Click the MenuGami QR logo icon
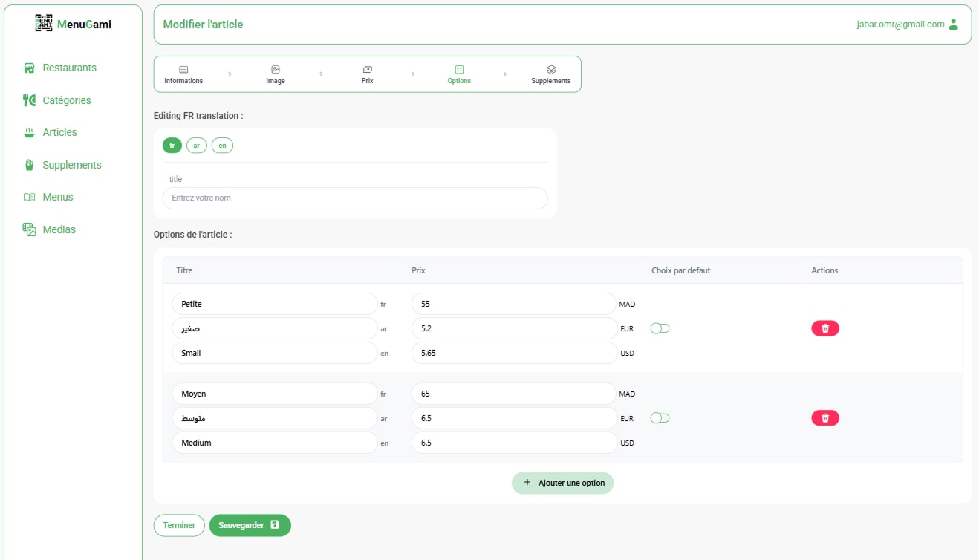 [x=44, y=24]
